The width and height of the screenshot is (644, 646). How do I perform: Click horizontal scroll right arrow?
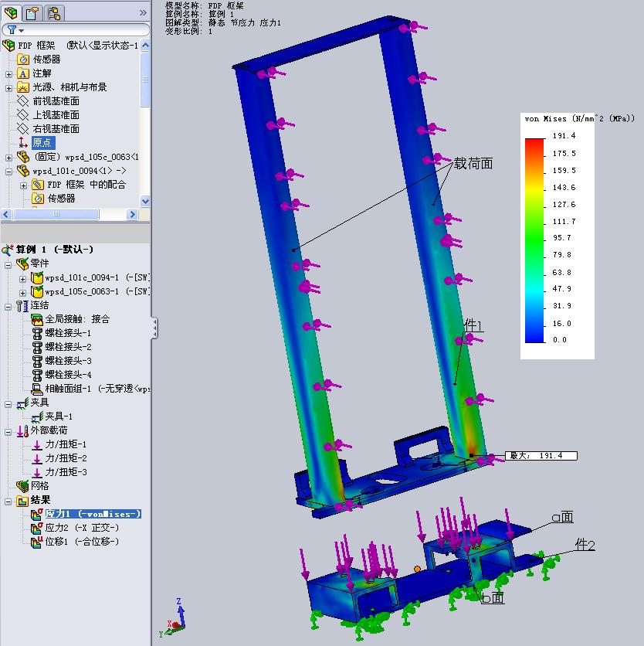coord(132,214)
